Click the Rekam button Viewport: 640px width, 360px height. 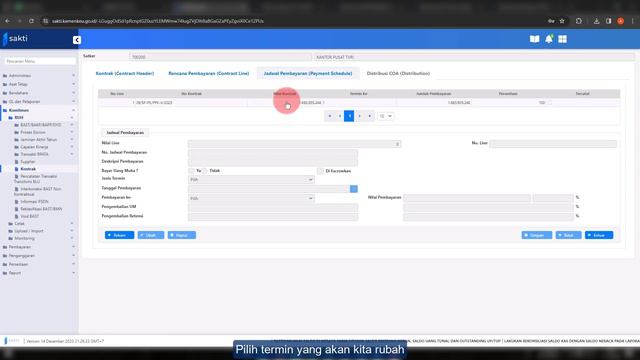119,235
